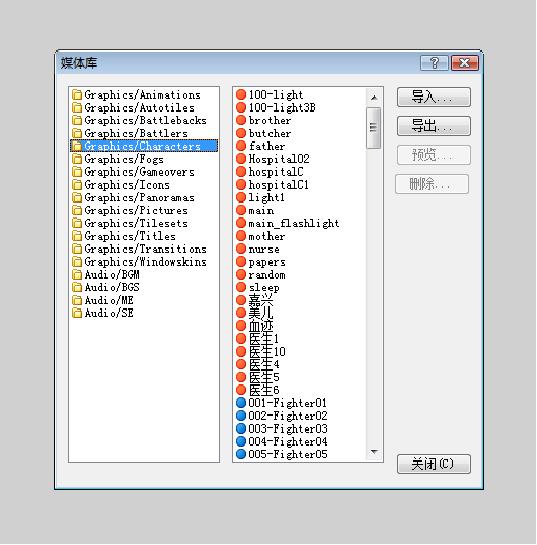The height and width of the screenshot is (545, 537).
Task: Click blue dot icon beside 005-Fighter05
Action: pos(241,455)
